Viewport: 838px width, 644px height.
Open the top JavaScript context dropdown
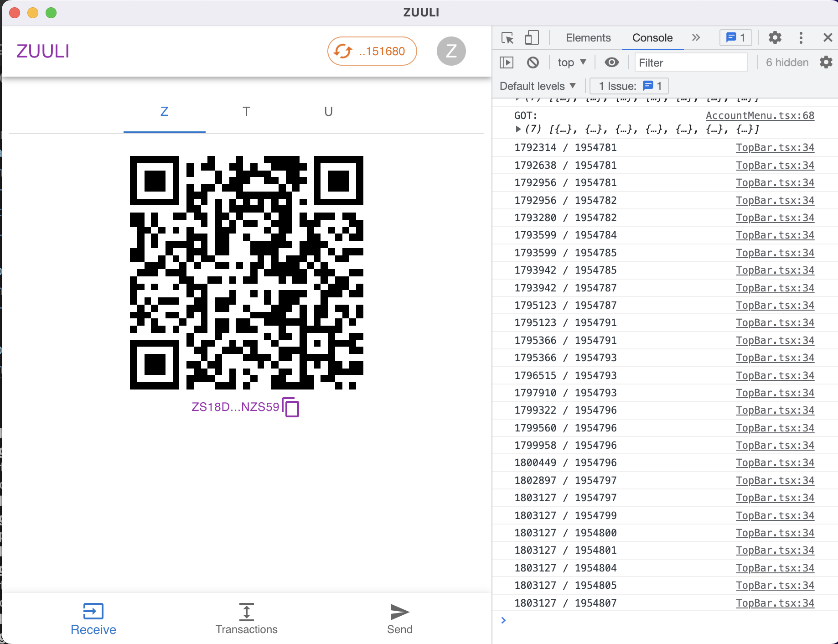572,62
